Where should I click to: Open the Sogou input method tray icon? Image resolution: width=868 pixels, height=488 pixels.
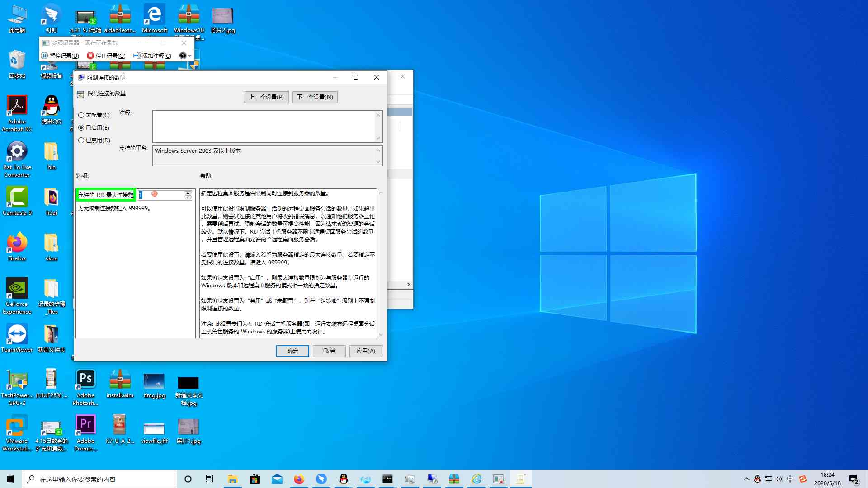803,479
